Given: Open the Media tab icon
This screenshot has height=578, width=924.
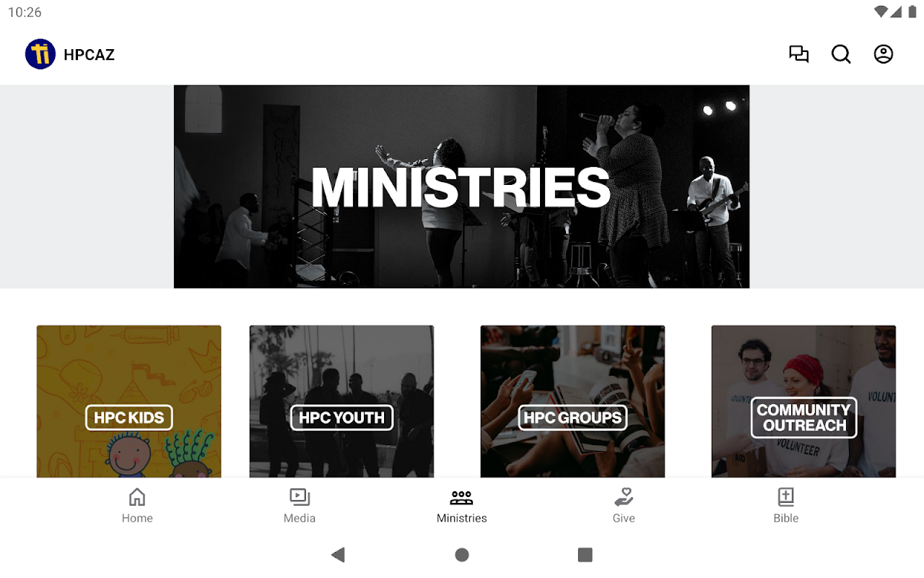Looking at the screenshot, I should coord(300,497).
